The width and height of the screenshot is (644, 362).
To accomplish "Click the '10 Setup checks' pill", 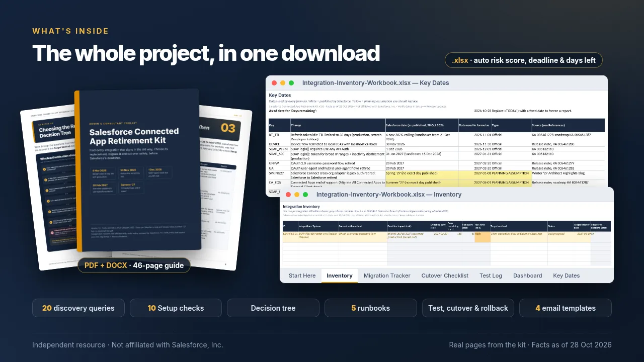I will [176, 308].
